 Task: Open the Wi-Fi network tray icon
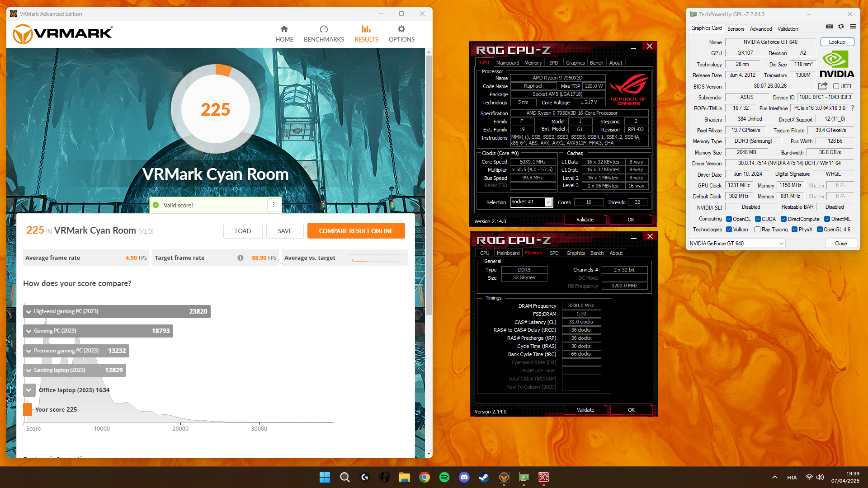809,477
